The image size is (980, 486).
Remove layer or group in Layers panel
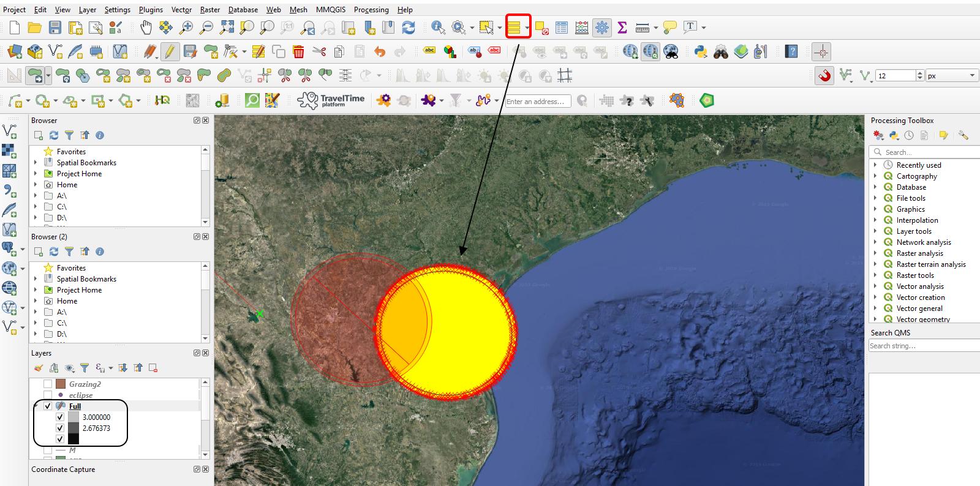[x=153, y=368]
